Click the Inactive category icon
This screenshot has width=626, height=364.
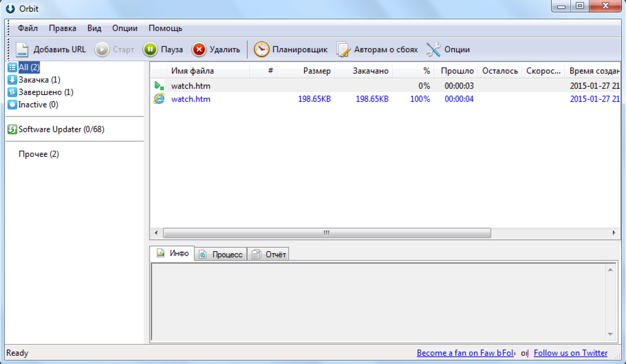[x=12, y=105]
